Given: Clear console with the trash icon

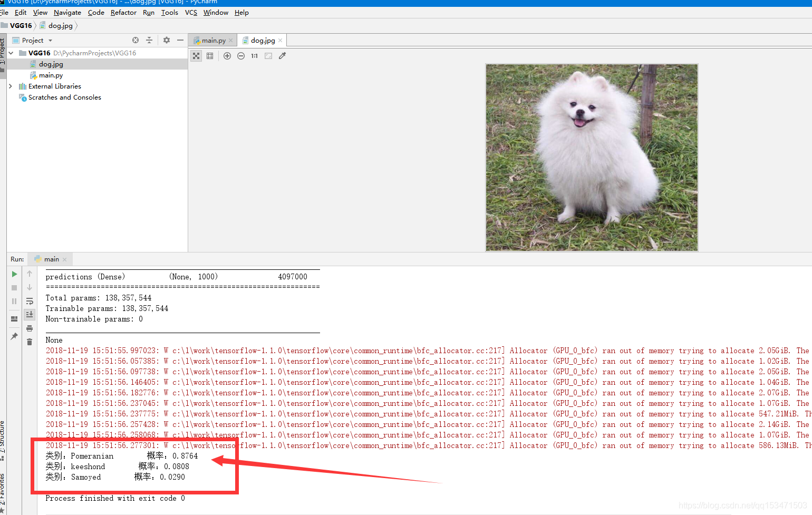Looking at the screenshot, I should [x=30, y=342].
